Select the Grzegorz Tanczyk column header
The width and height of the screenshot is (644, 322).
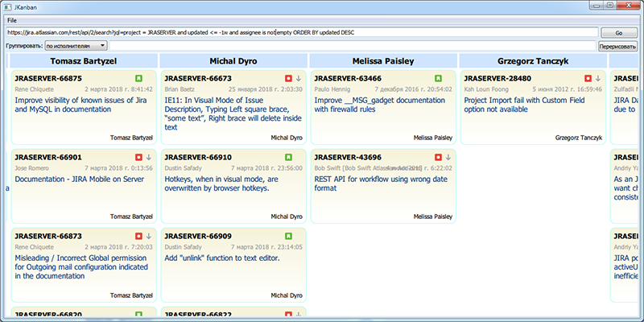(533, 61)
